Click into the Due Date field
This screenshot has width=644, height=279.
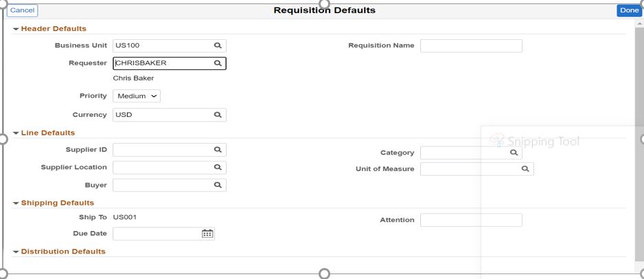point(157,234)
